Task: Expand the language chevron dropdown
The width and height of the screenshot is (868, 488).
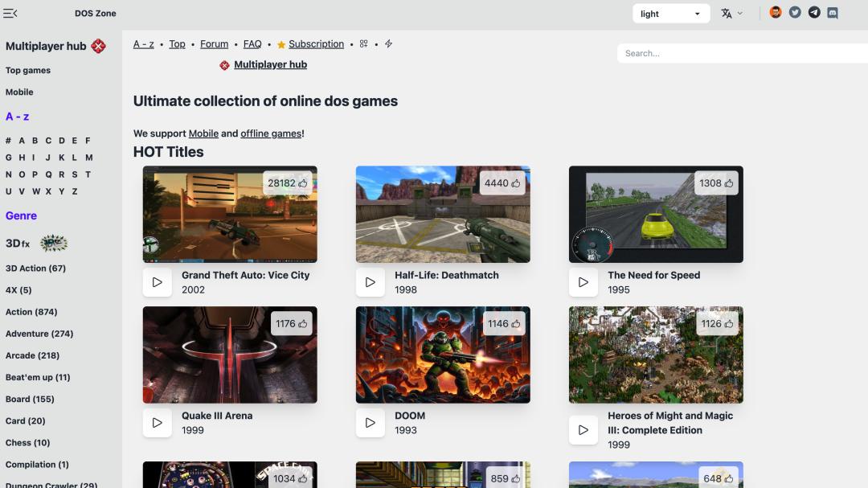Action: [x=740, y=14]
